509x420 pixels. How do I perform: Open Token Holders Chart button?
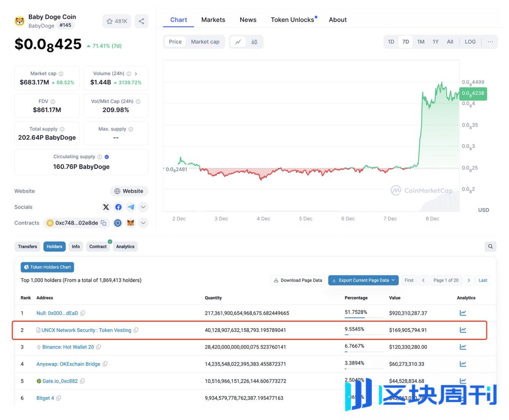(47, 267)
